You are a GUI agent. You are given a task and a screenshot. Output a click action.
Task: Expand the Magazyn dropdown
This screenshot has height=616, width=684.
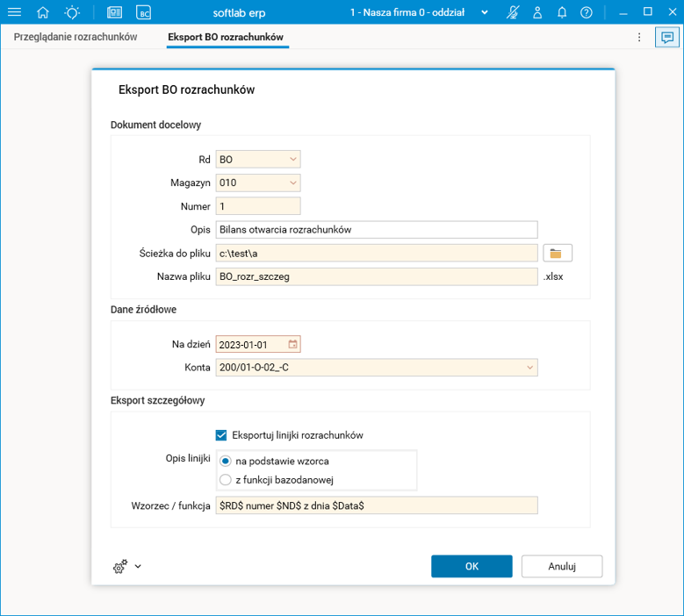click(292, 183)
